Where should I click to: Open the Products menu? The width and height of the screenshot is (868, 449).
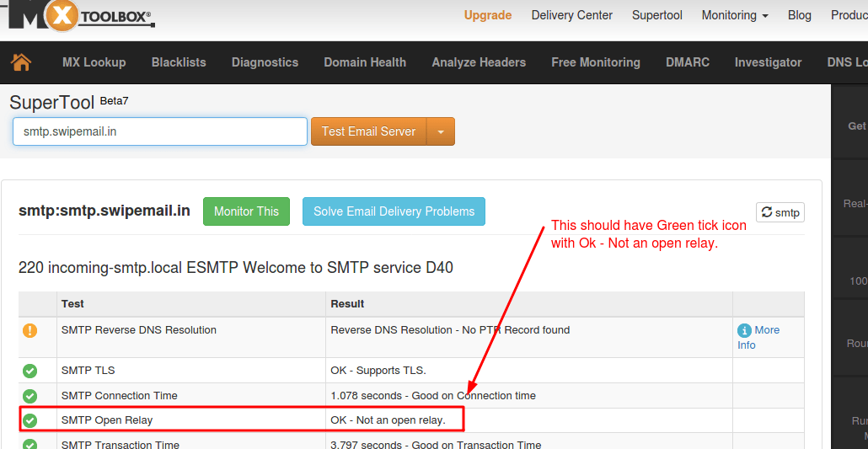tap(849, 15)
